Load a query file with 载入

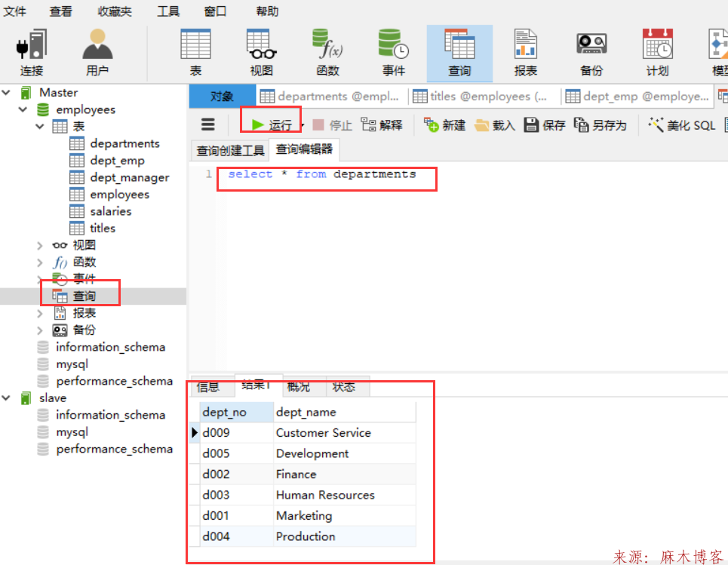495,125
